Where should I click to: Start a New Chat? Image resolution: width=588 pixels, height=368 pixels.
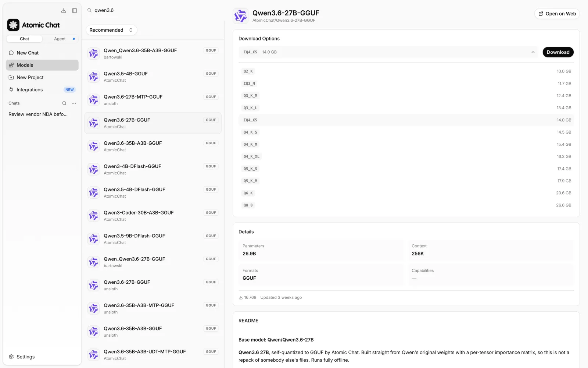(x=42, y=53)
